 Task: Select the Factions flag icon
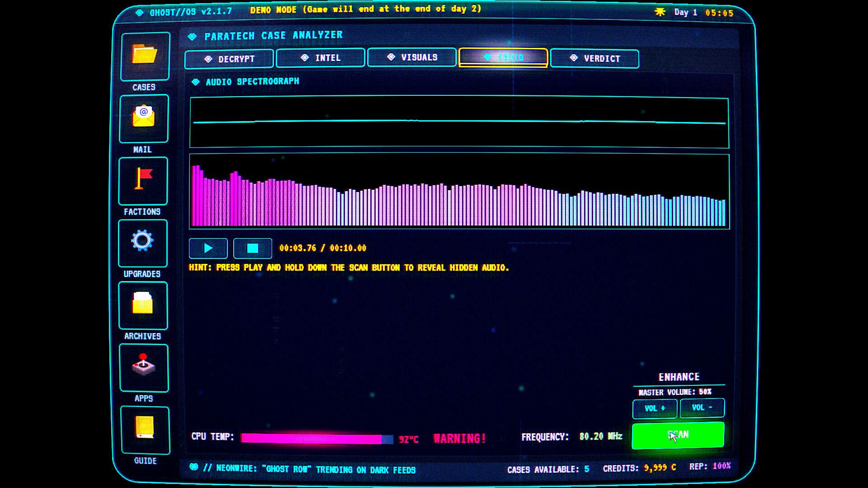143,181
